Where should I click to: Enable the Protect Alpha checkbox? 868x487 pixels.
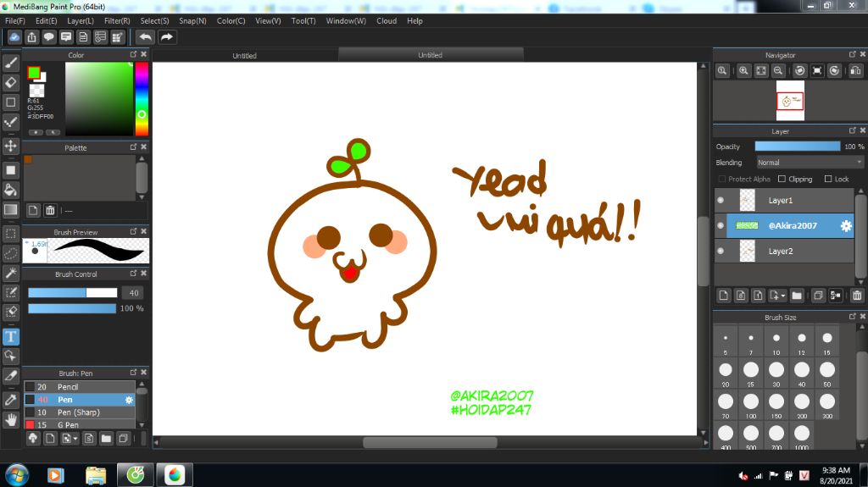coord(722,179)
